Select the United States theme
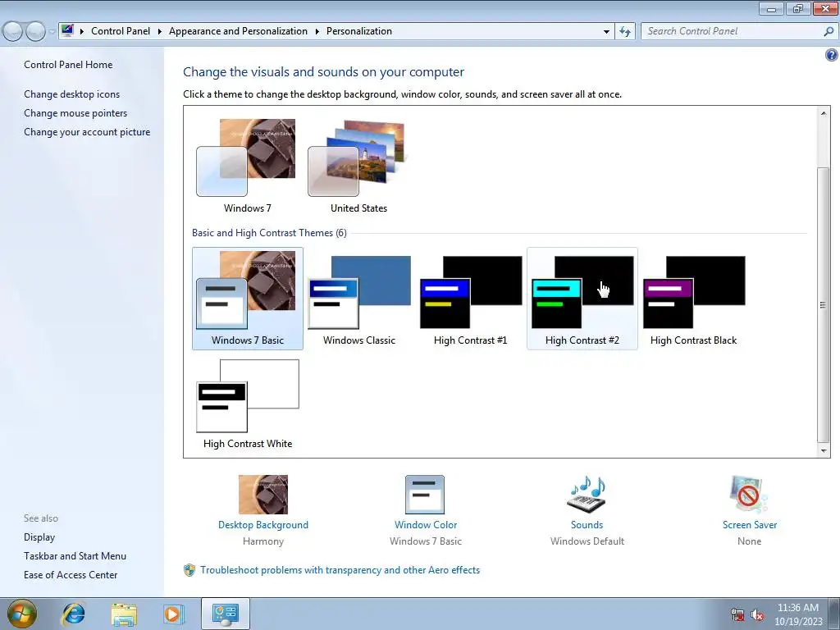The height and width of the screenshot is (630, 840). coord(358,165)
